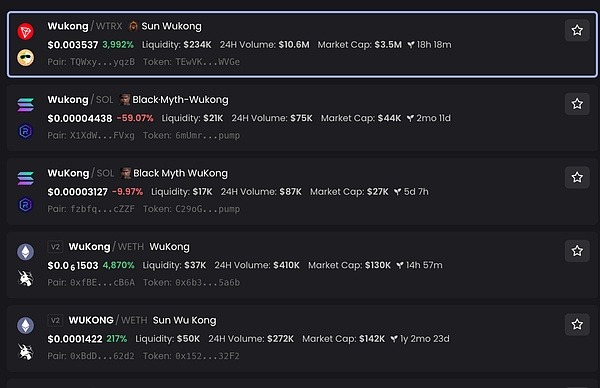Screen dimensions: 600x388
Task: Star the Black-Myth-Wukong SOL pair
Action: tap(577, 104)
